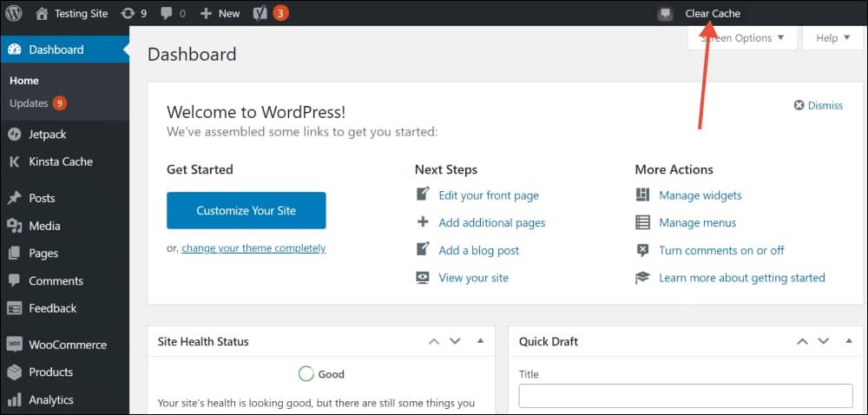
Task: Open the Dashboard menu item
Action: (x=64, y=49)
